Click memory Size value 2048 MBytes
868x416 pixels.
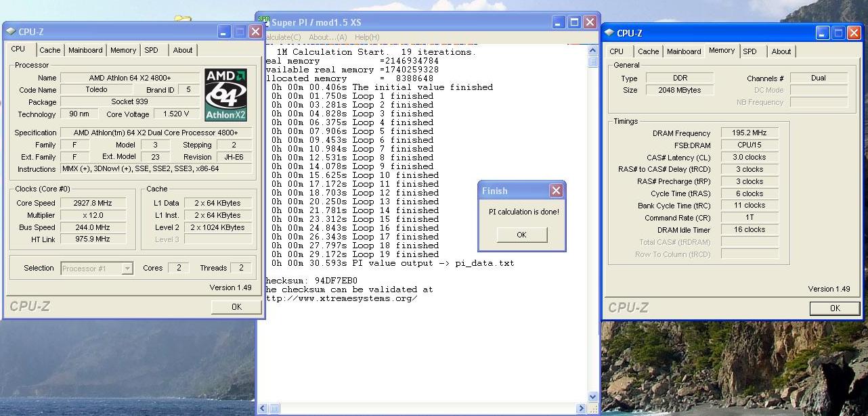click(680, 90)
